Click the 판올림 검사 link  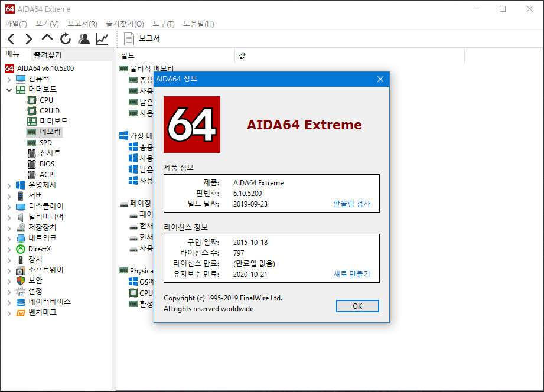(x=352, y=204)
